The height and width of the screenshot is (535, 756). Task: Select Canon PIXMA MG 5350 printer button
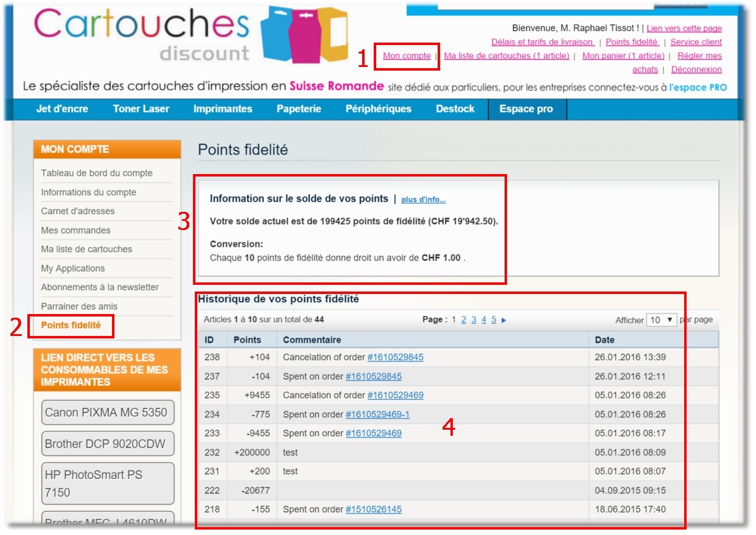(x=107, y=413)
